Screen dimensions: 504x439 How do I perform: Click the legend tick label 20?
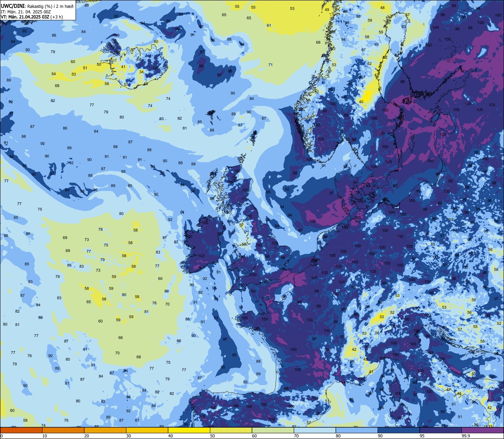coord(87,436)
